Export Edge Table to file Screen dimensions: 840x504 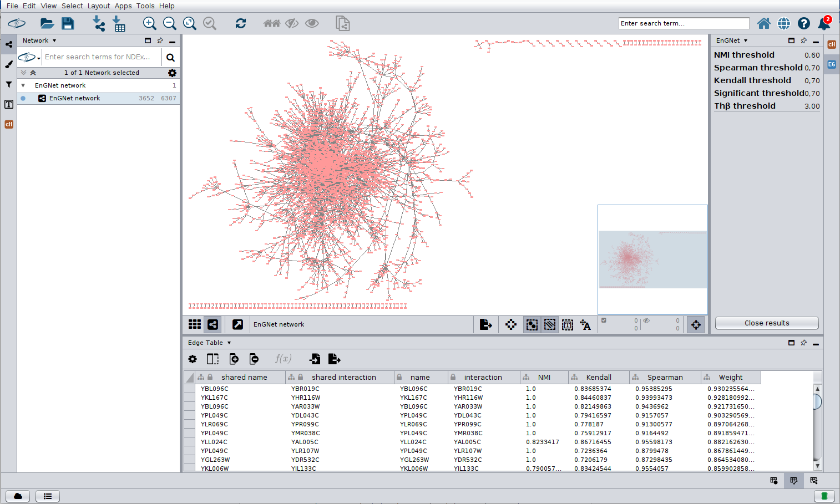point(334,359)
